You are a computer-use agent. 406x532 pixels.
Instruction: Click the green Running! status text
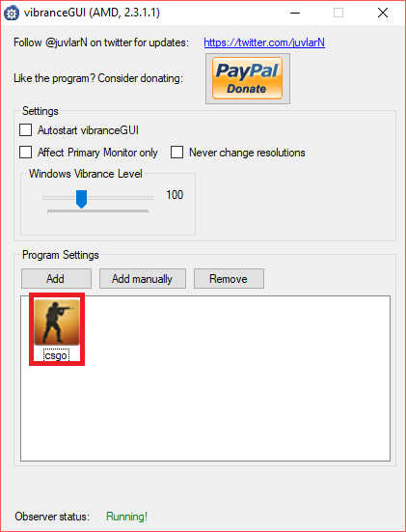[x=126, y=517]
